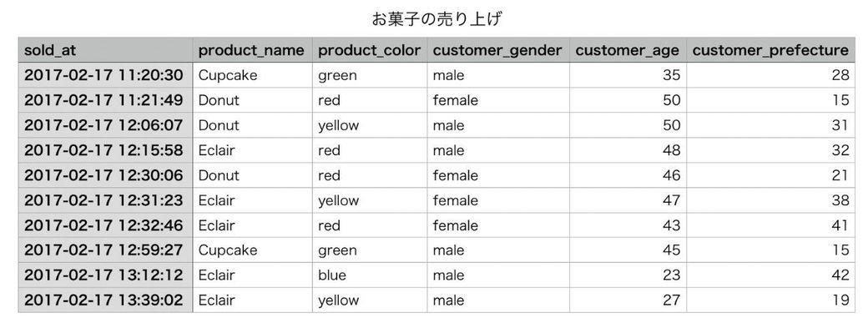Click the table title お菓子の売り上げ
The width and height of the screenshot is (868, 328).
437,20
